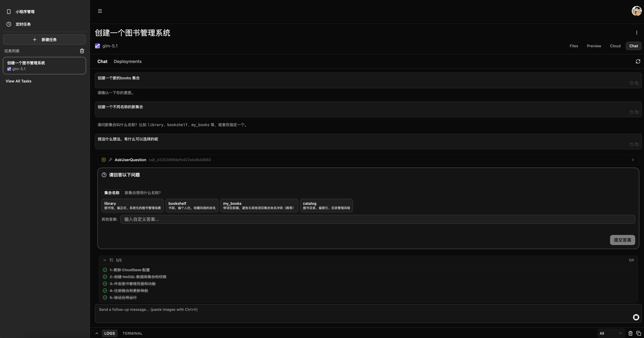Open the user avatar menu
The height and width of the screenshot is (338, 644).
coord(636,11)
